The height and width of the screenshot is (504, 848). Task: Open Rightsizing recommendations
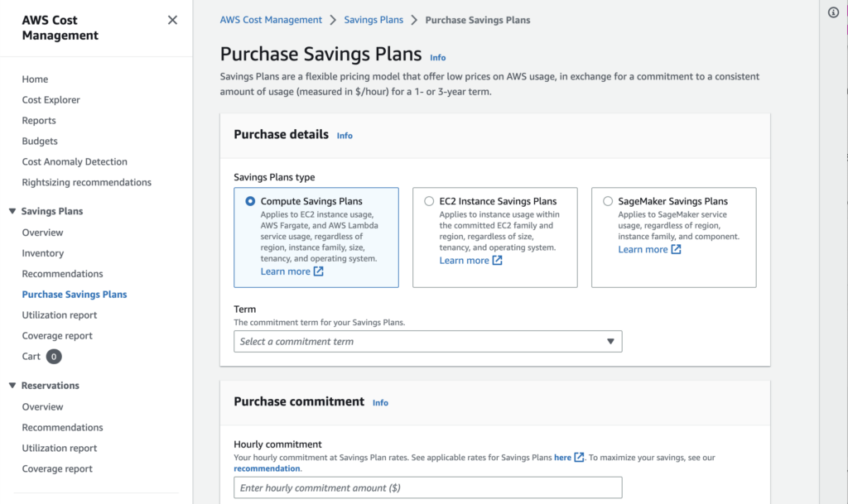point(86,182)
